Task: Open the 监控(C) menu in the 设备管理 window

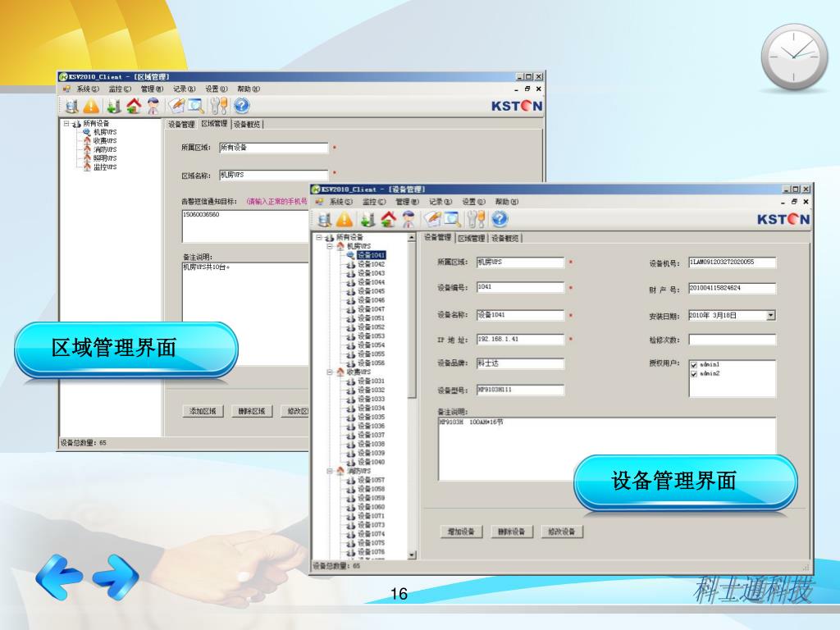Action: 374,202
